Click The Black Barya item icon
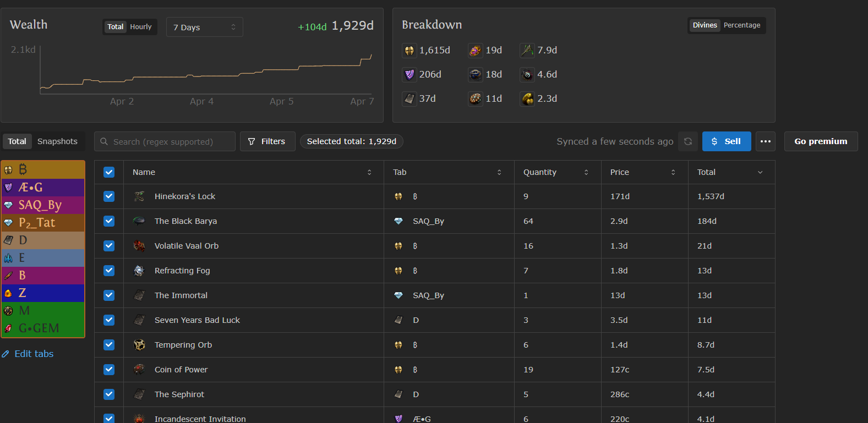 [x=139, y=221]
